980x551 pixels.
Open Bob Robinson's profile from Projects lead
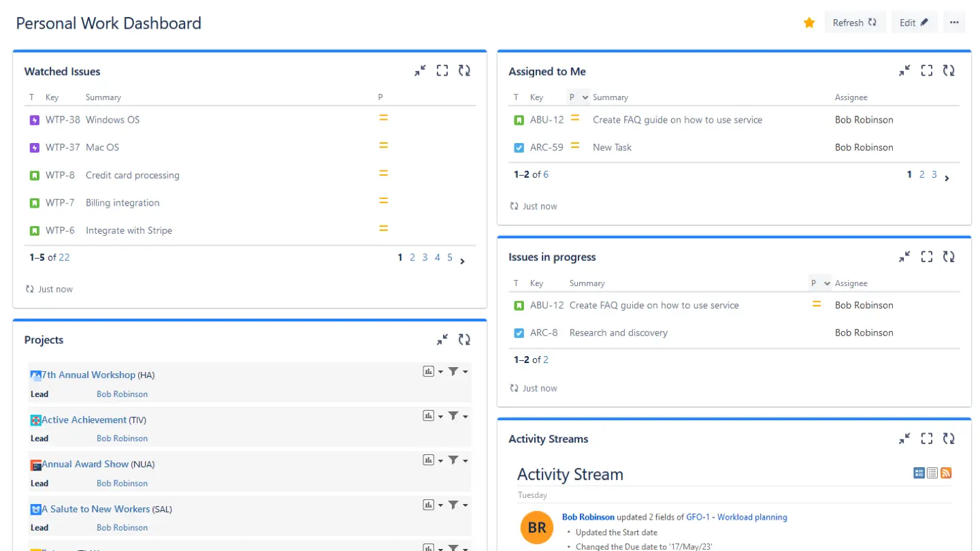(122, 394)
